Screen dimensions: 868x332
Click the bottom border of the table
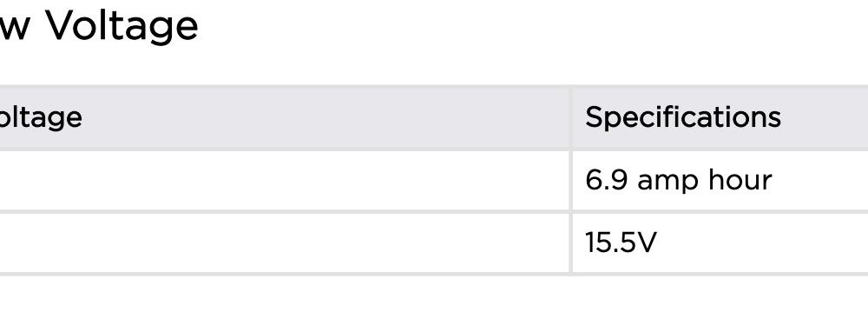[x=434, y=274]
